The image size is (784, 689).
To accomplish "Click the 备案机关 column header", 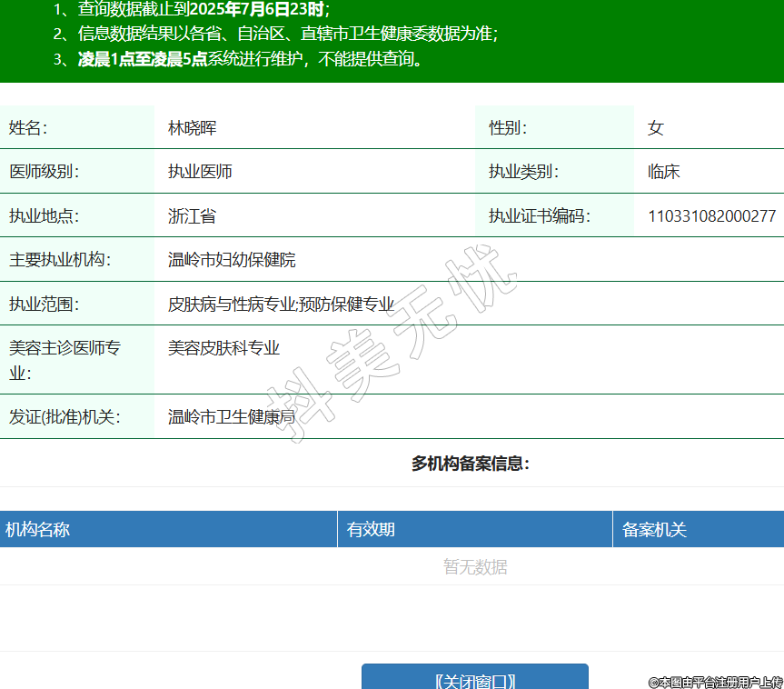I will click(x=654, y=530).
